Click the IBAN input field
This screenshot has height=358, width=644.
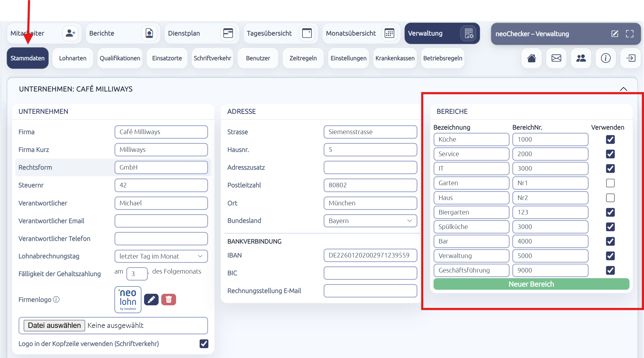(370, 255)
